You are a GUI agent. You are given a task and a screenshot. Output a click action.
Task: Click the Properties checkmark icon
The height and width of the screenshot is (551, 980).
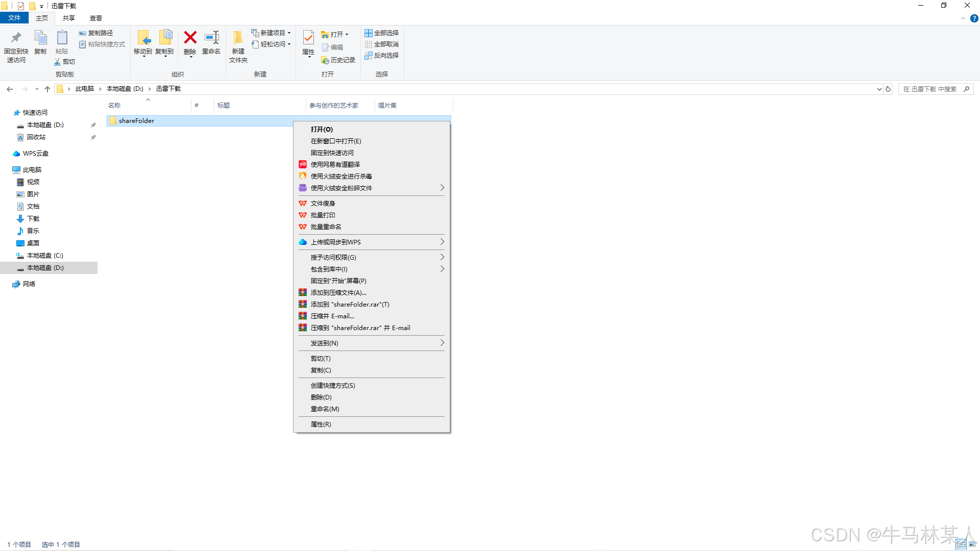pyautogui.click(x=308, y=38)
